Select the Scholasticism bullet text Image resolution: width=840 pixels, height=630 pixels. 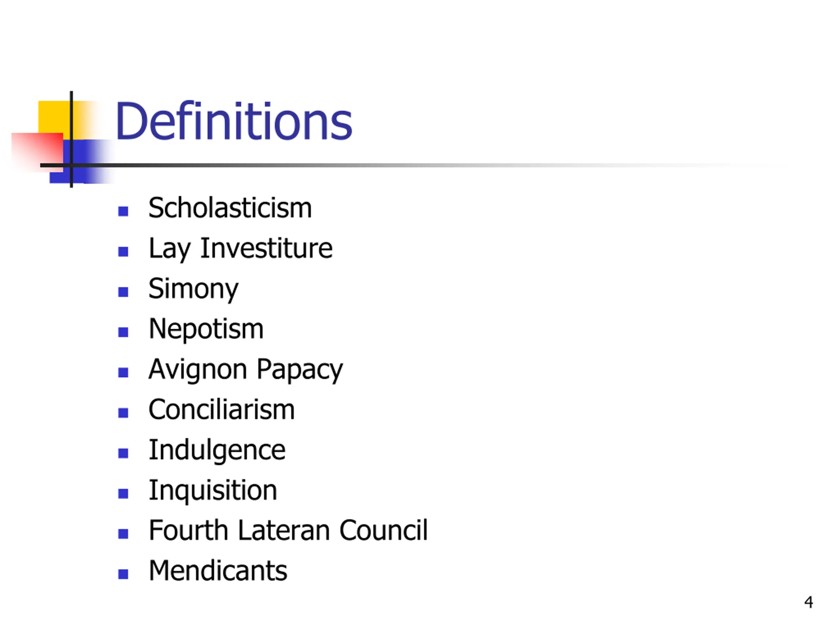230,208
